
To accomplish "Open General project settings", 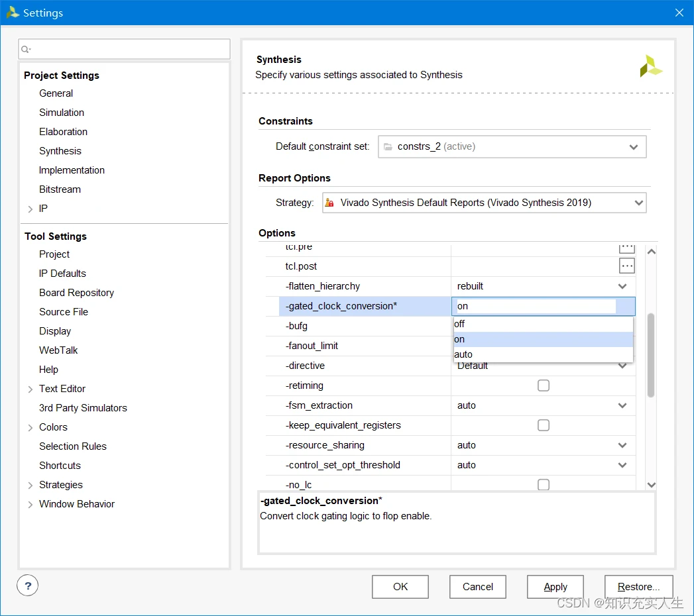I will (x=56, y=93).
